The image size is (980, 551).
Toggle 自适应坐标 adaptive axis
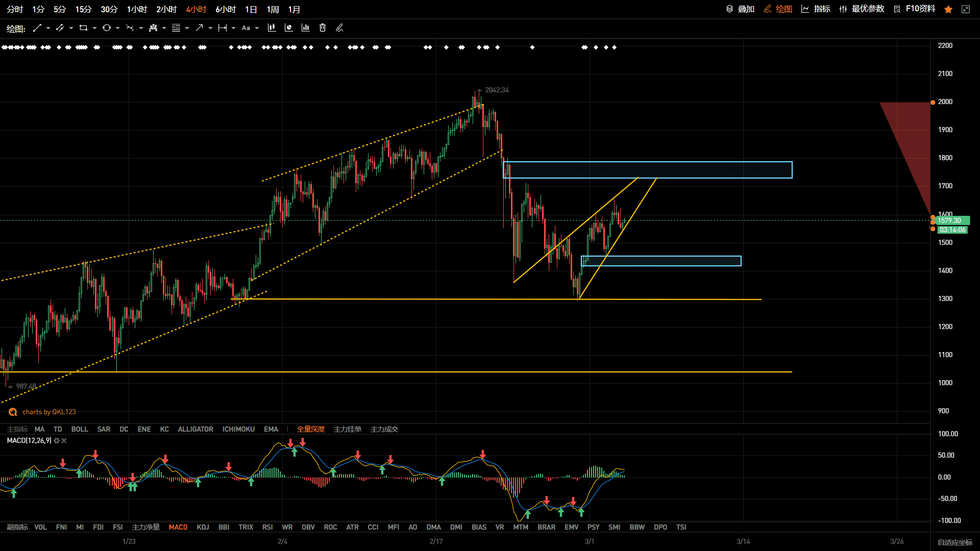[955, 542]
